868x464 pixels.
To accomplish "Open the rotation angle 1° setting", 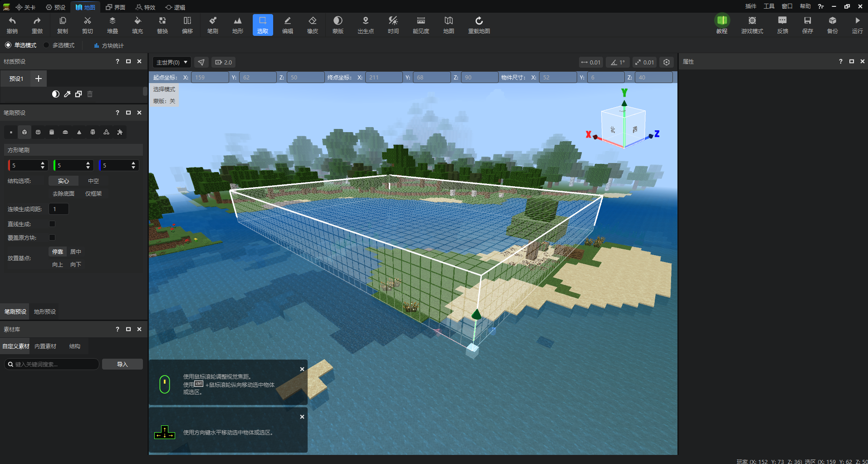I will tap(618, 62).
